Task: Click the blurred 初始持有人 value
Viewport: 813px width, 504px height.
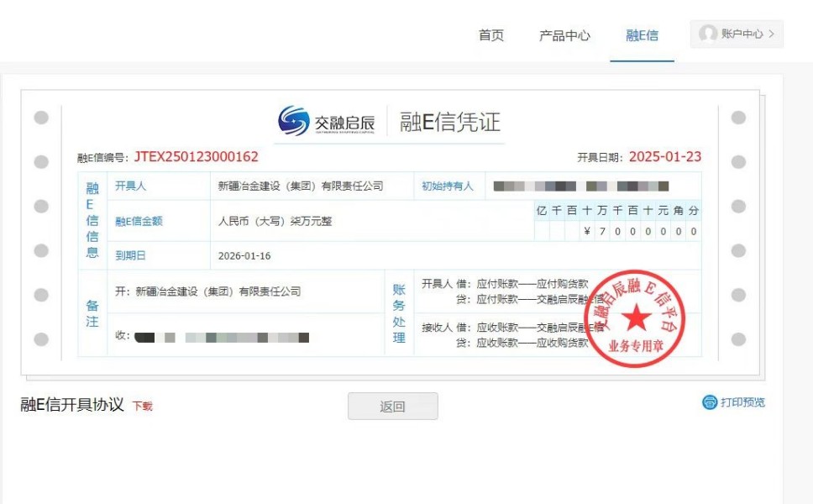Action: coord(581,186)
